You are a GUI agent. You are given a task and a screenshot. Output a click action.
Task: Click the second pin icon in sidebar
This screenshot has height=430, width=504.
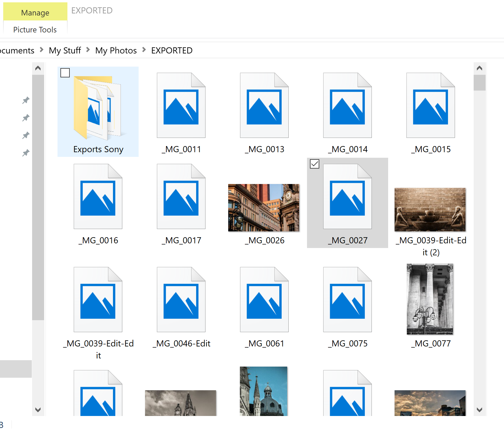tap(25, 117)
